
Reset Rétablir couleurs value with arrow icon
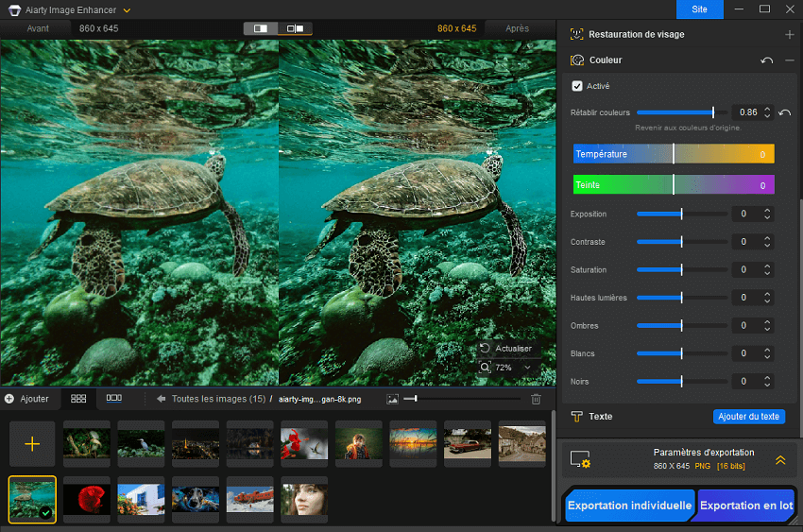point(785,112)
